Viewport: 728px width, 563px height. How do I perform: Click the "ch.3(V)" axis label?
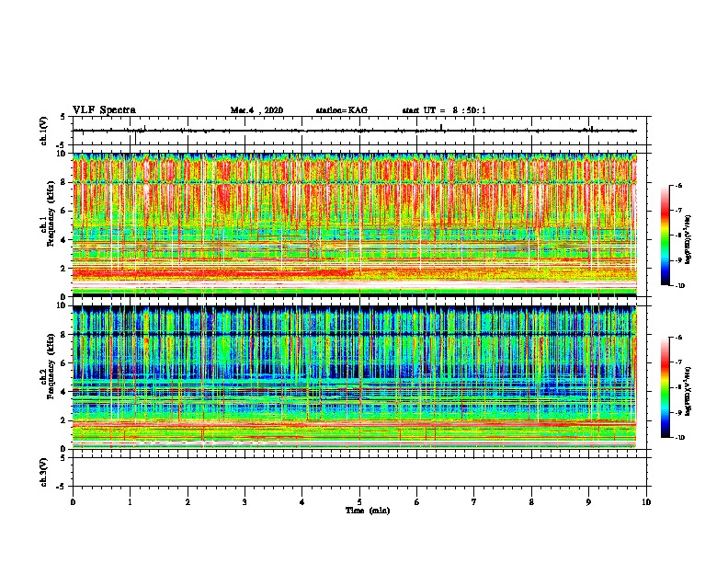point(44,472)
